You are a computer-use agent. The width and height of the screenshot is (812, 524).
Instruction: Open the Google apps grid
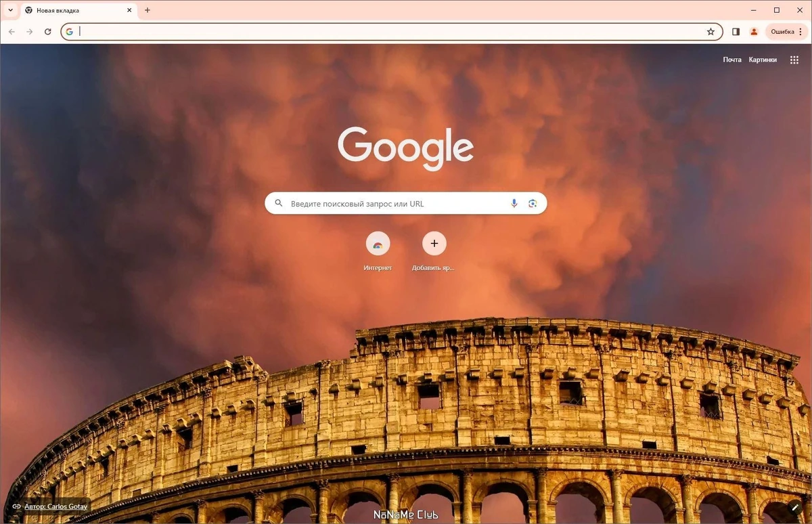point(794,60)
